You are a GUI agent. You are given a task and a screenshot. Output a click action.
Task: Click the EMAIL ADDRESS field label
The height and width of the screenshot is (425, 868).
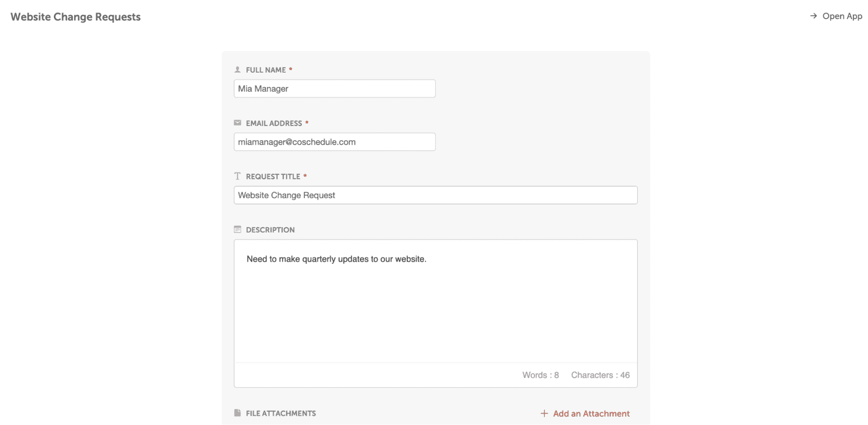pos(274,123)
